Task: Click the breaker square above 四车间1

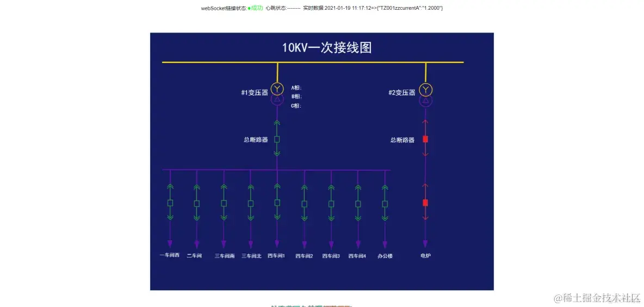Action: (x=277, y=203)
